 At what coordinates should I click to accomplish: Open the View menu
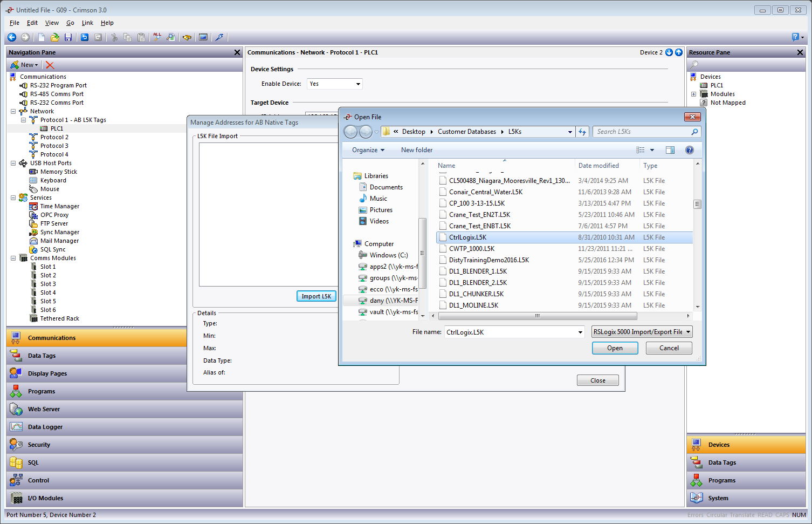52,23
